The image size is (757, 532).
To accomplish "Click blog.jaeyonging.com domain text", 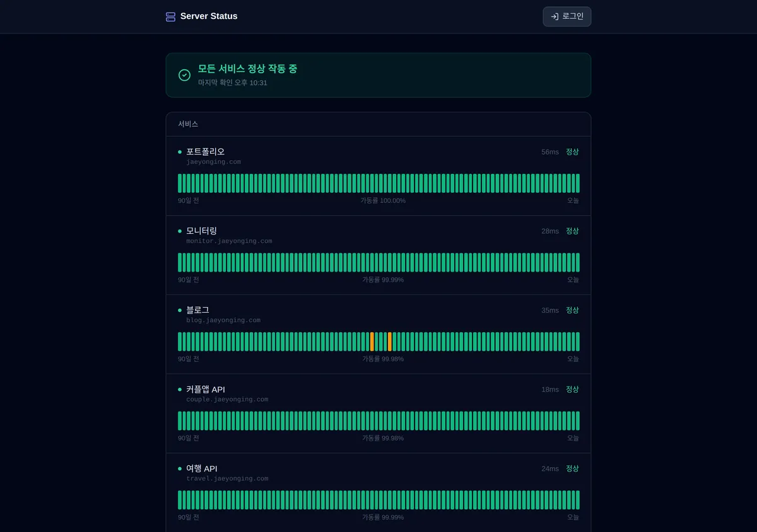I will tap(223, 320).
